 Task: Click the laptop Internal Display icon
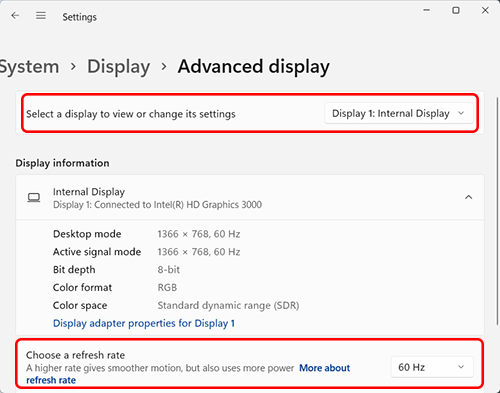[x=34, y=198]
